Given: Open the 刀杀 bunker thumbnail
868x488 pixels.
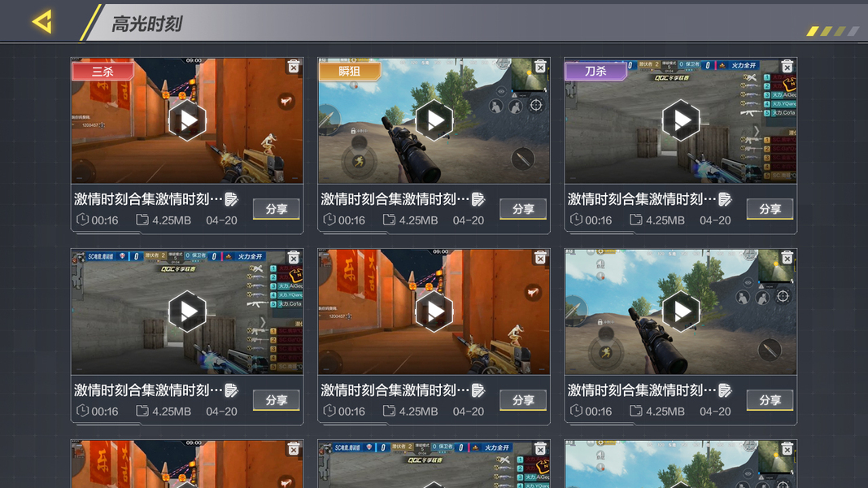Looking at the screenshot, I should click(681, 120).
